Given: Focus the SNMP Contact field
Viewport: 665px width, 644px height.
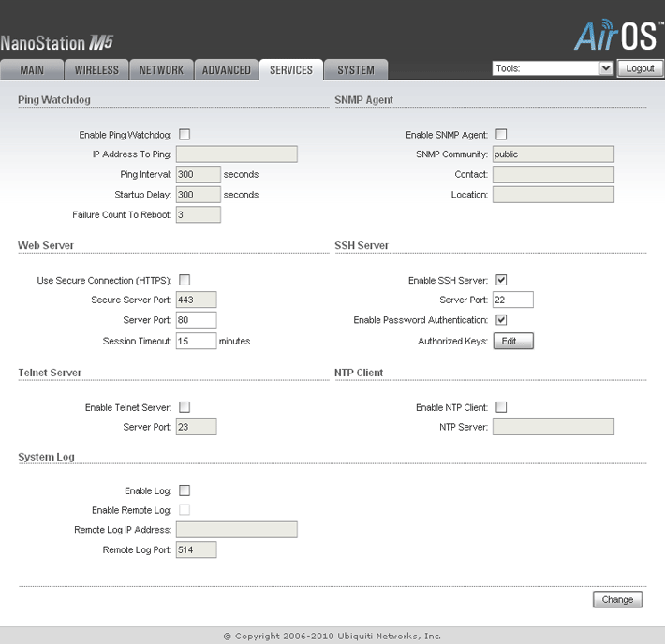Looking at the screenshot, I should point(554,174).
